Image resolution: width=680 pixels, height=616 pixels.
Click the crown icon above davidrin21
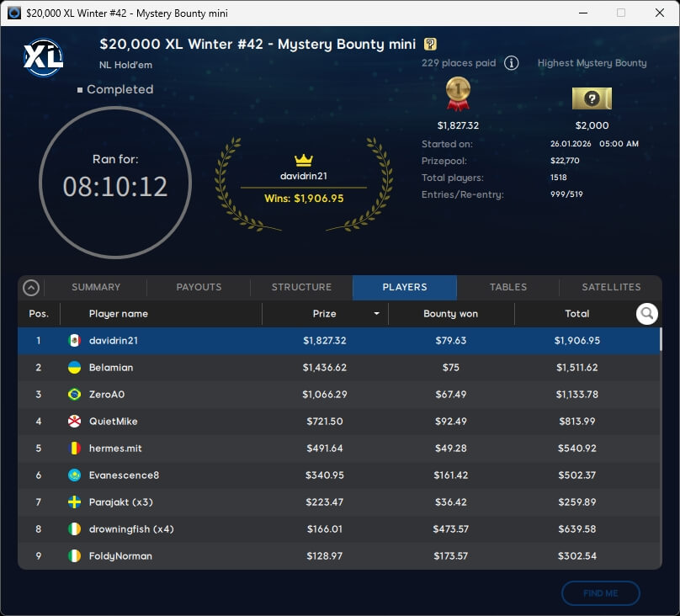(303, 160)
